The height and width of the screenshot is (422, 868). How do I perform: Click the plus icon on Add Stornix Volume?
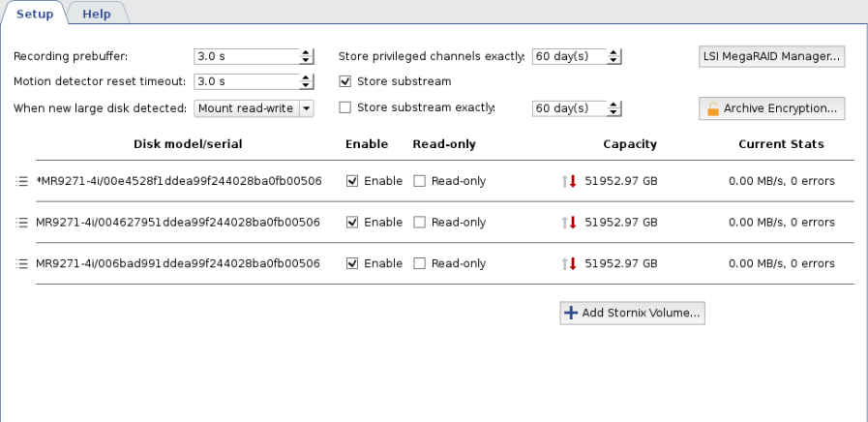click(571, 313)
